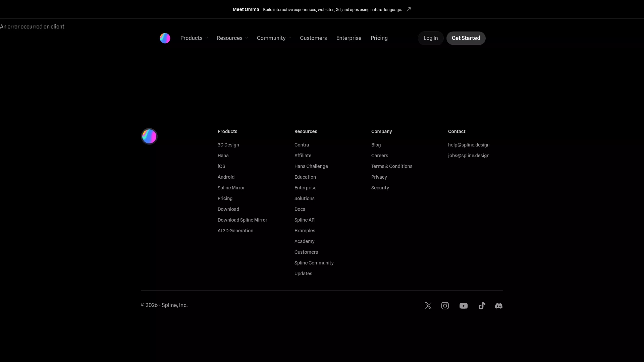Screen dimensions: 644x362
Task: Click the Log In button
Action: pyautogui.click(x=431, y=38)
